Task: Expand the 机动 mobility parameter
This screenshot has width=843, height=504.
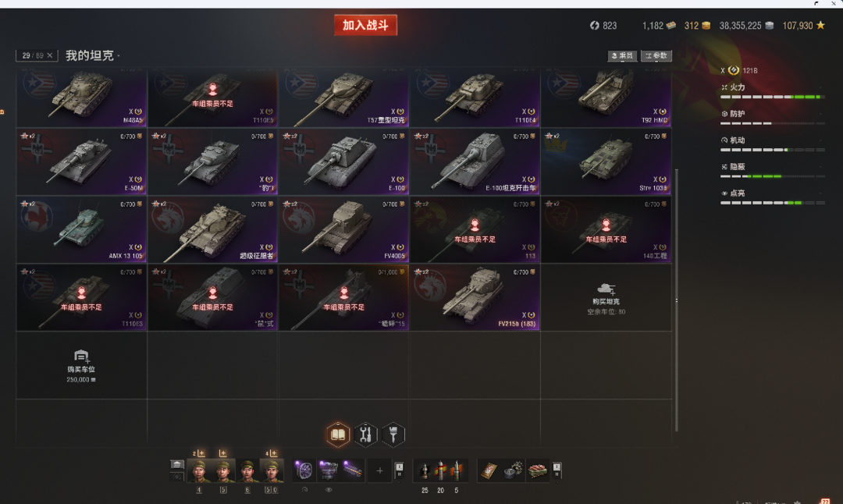Action: point(772,144)
